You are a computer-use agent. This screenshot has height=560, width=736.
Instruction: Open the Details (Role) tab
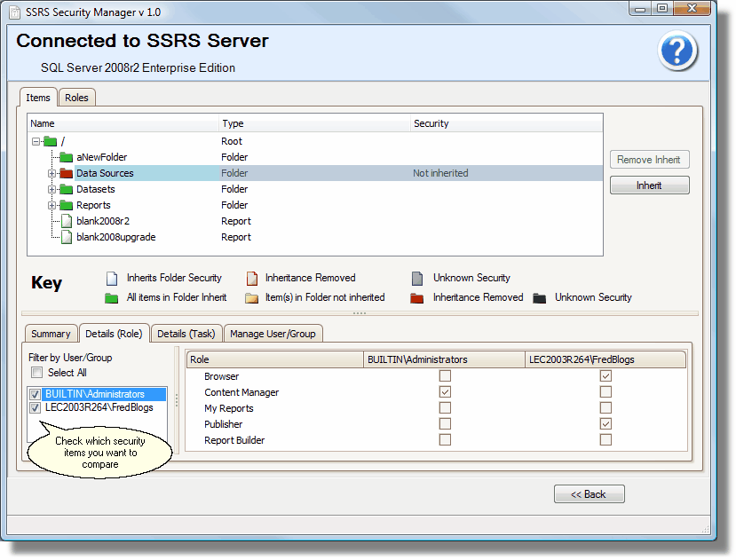point(114,334)
